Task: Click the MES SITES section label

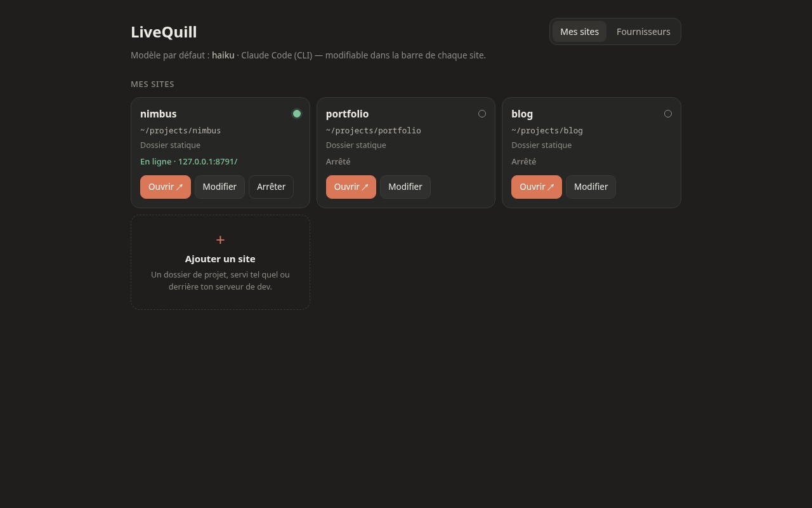Action: pyautogui.click(x=152, y=84)
